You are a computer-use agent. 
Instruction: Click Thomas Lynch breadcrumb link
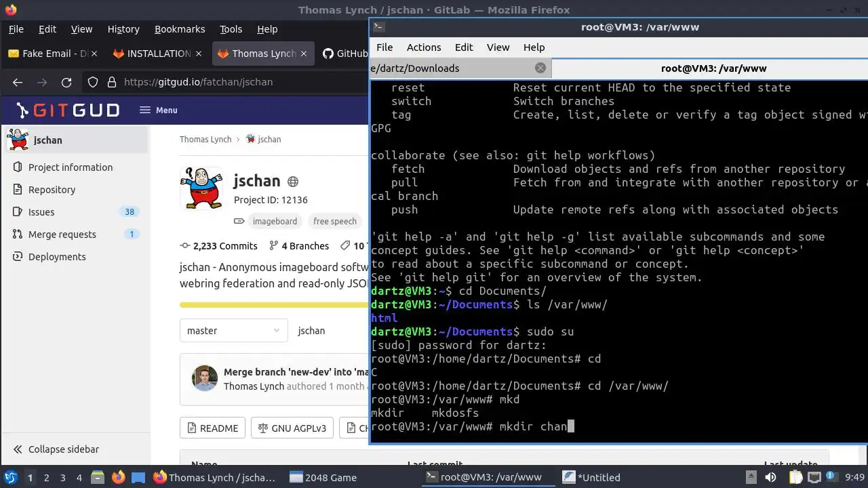(x=205, y=139)
